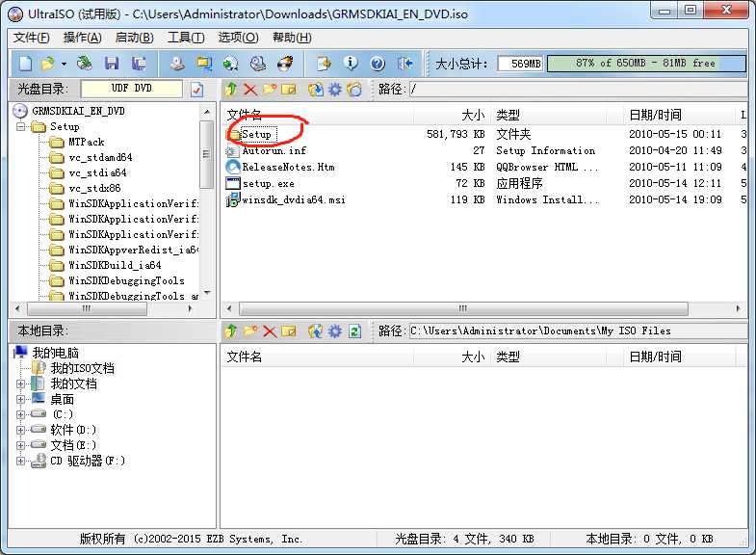Select MTPack folder in disc tree
The image size is (756, 555).
click(x=87, y=143)
